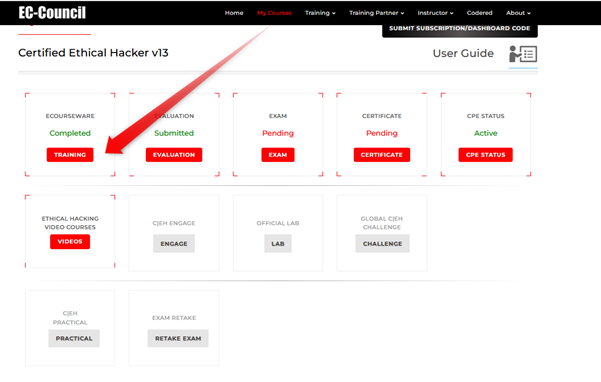Click the red CPE STATUS button
The image size is (601, 382).
(x=485, y=155)
